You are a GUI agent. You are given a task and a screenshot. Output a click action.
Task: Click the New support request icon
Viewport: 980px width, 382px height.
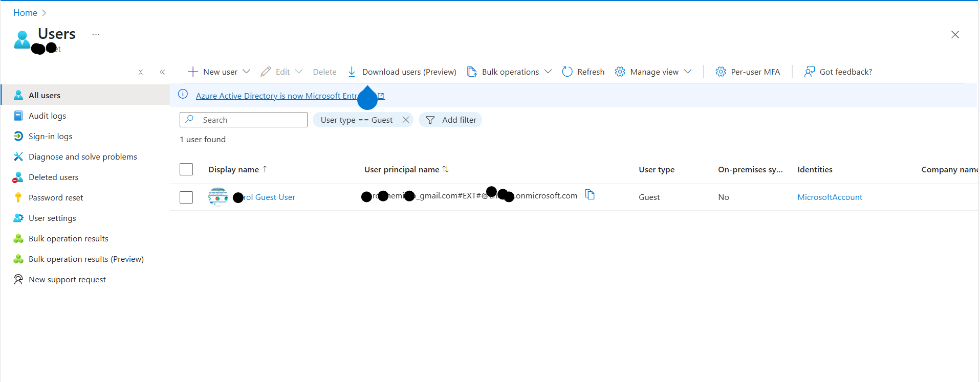[x=18, y=279]
